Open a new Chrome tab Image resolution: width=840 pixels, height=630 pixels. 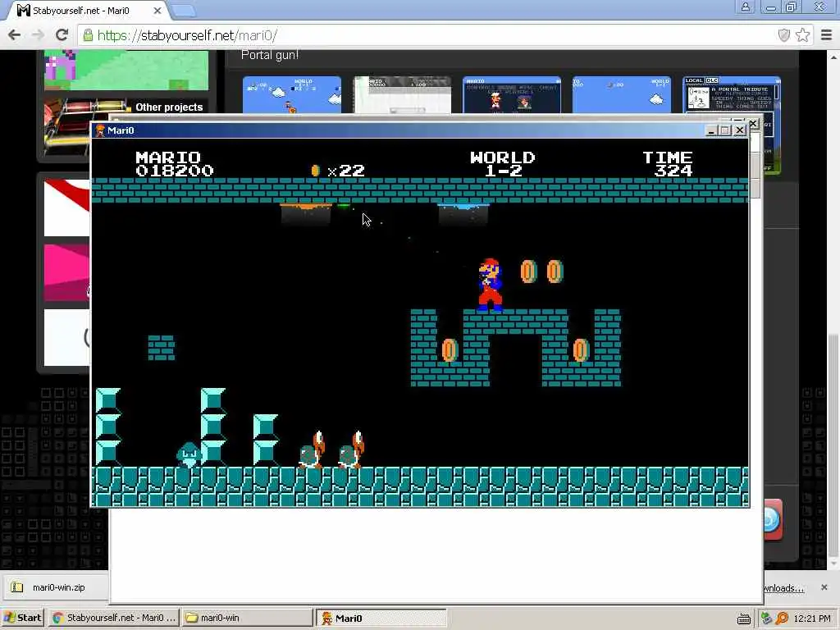point(184,10)
